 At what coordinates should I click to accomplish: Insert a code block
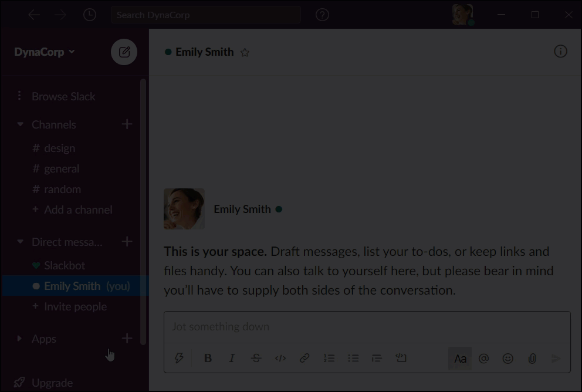point(401,358)
